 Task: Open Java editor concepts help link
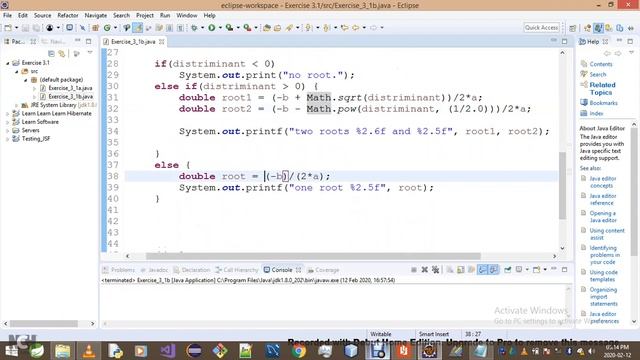602,182
